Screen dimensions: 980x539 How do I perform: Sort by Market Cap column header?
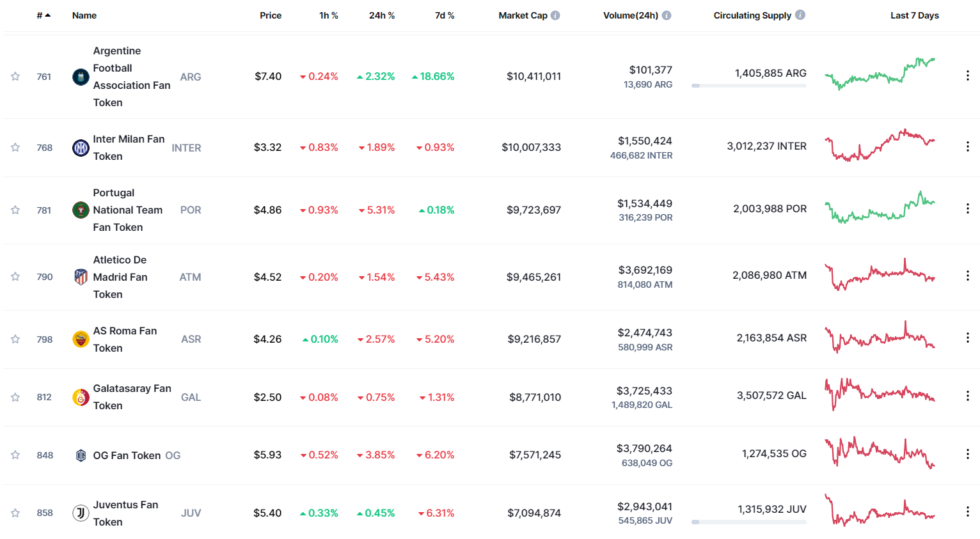click(x=523, y=15)
